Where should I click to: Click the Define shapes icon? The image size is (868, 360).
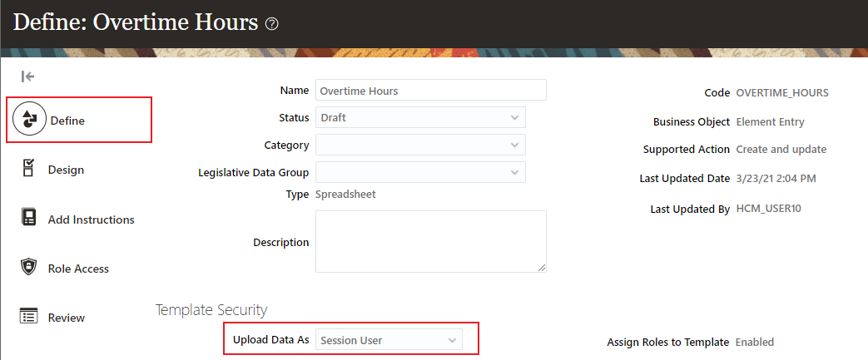point(30,121)
